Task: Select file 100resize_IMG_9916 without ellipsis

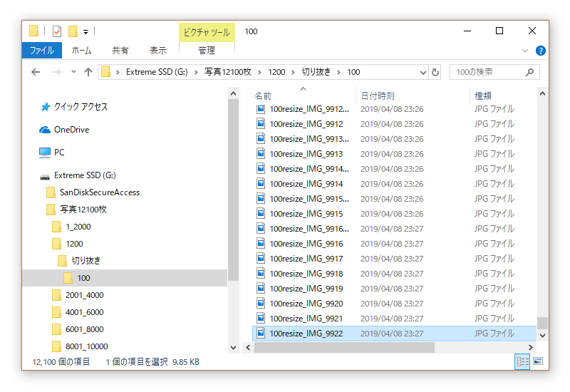Action: [306, 244]
